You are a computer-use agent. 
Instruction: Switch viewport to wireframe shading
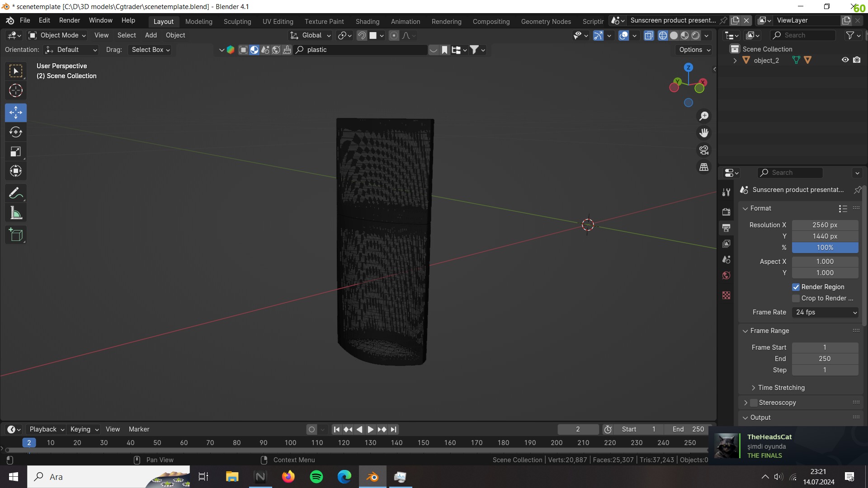click(x=663, y=36)
